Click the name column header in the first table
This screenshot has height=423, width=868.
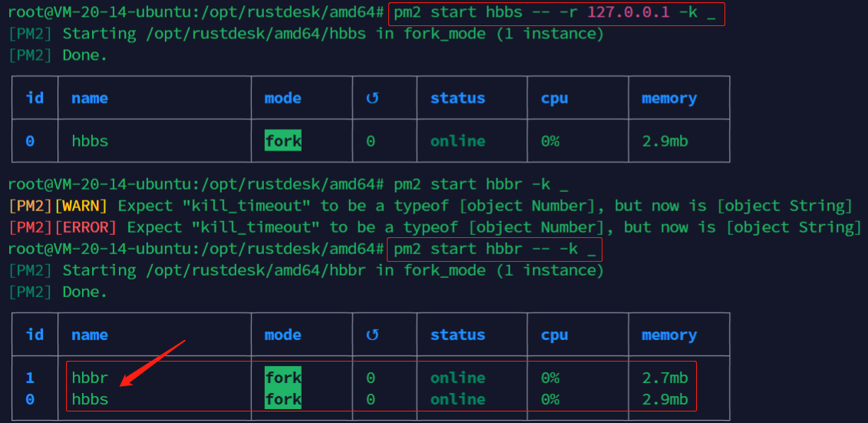90,98
